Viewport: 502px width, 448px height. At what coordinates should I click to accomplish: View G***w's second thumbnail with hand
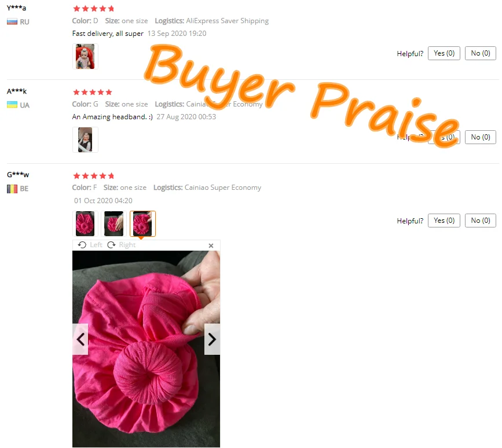click(x=113, y=223)
